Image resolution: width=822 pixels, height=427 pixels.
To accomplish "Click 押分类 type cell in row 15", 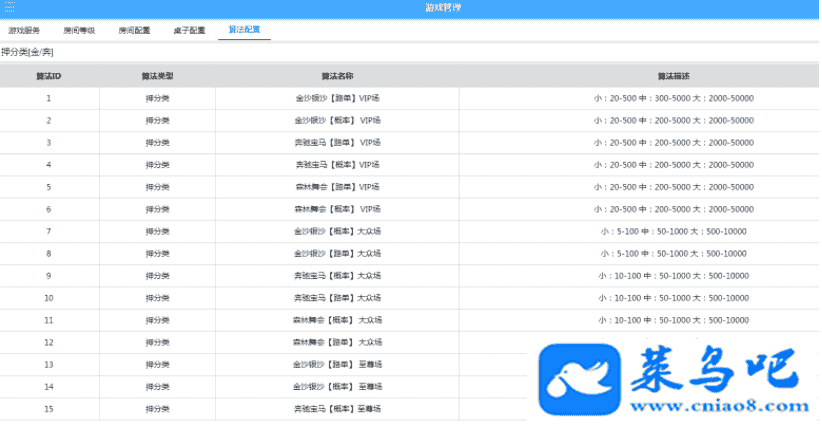I will tap(157, 409).
